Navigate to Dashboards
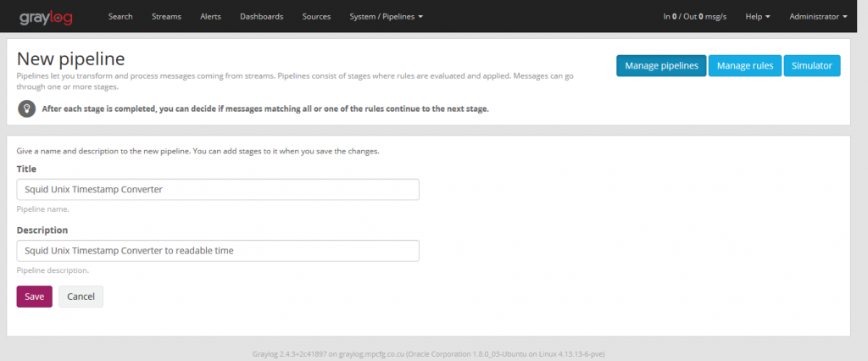This screenshot has width=868, height=361. coord(261,17)
